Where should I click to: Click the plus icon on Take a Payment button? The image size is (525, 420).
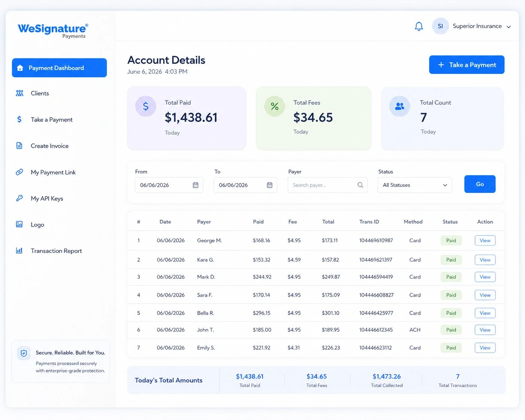tap(441, 65)
